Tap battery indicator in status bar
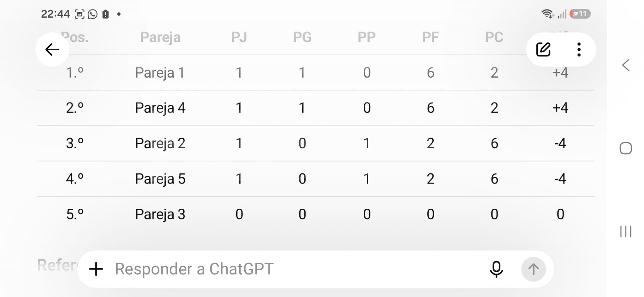Image resolution: width=644 pixels, height=297 pixels. point(580,14)
